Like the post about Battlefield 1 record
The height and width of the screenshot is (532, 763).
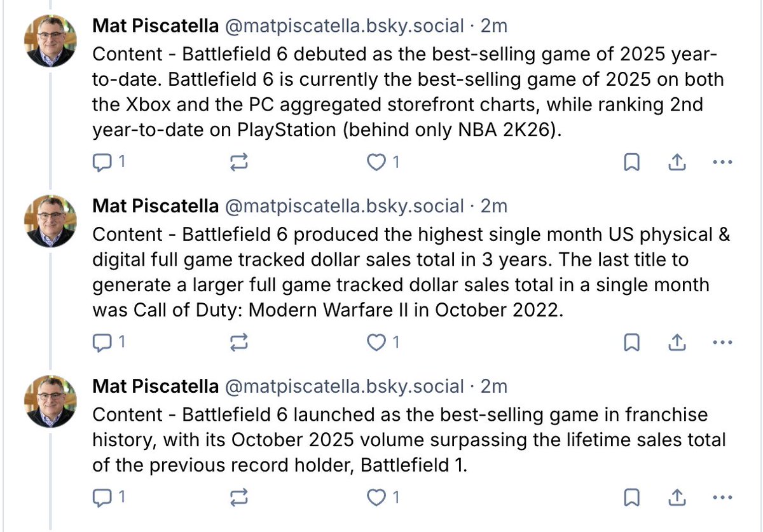(x=377, y=498)
